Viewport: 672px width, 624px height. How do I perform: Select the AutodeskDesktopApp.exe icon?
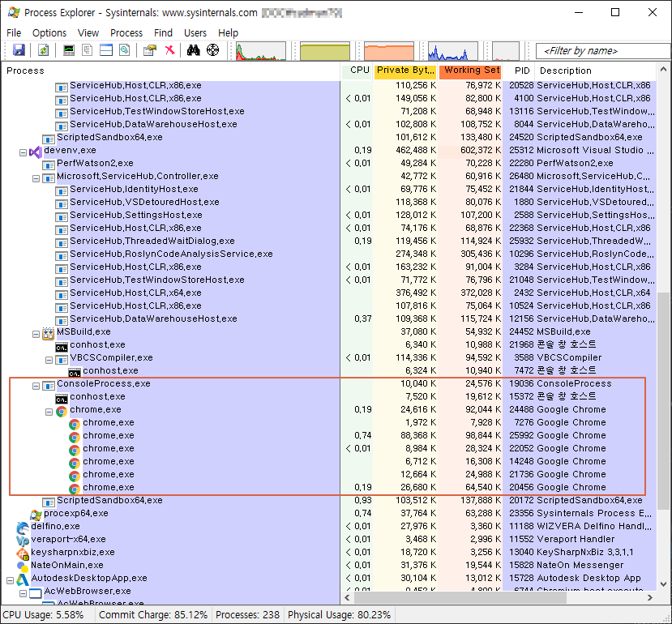pyautogui.click(x=22, y=579)
